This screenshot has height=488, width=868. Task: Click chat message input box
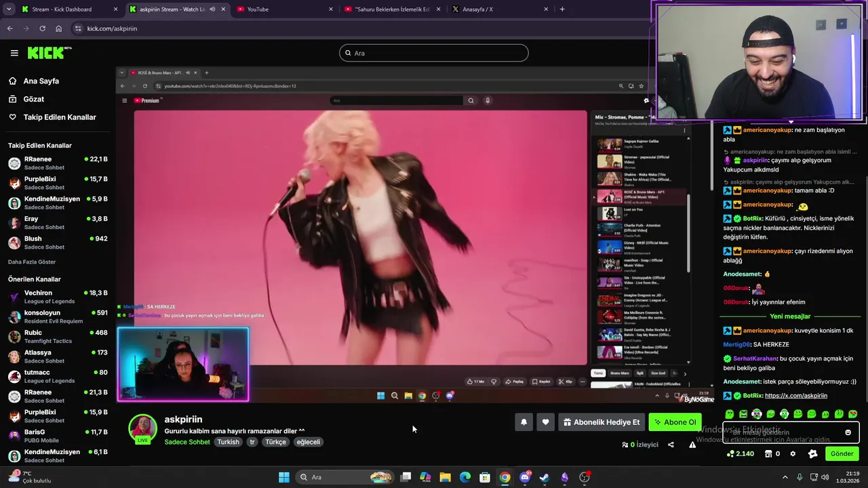click(x=791, y=432)
